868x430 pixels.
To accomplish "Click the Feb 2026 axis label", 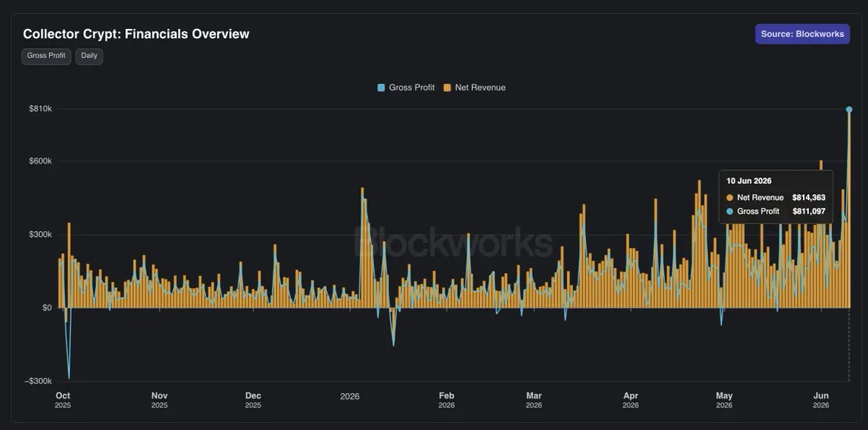I will [x=447, y=400].
